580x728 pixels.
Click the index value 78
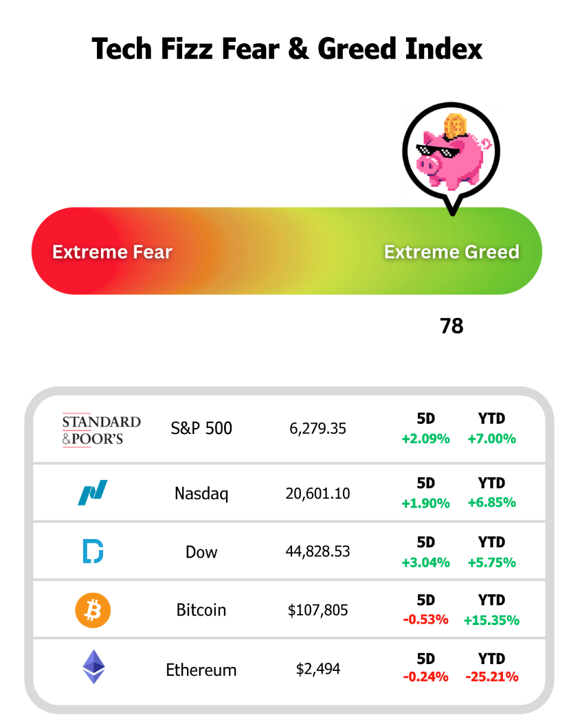451,326
